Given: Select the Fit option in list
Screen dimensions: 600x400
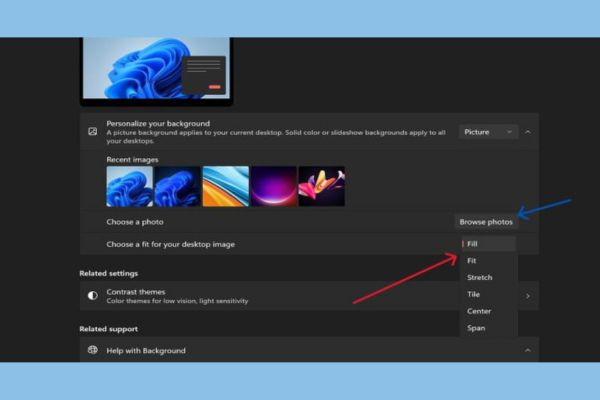Looking at the screenshot, I should pyautogui.click(x=488, y=261).
